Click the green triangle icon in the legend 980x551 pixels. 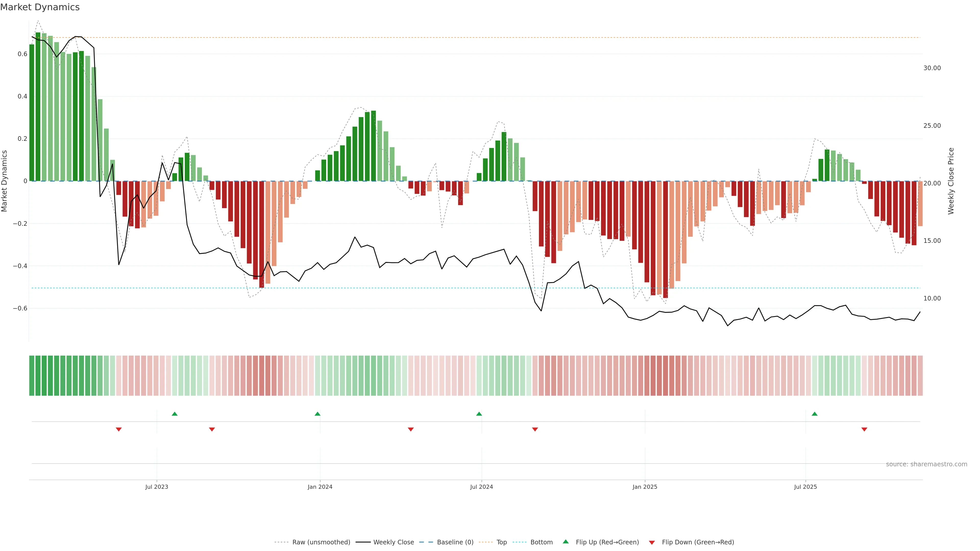pos(566,542)
